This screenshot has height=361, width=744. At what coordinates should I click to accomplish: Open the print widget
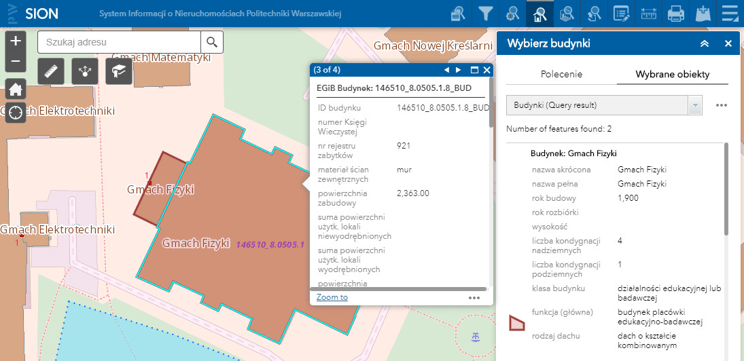coord(676,13)
